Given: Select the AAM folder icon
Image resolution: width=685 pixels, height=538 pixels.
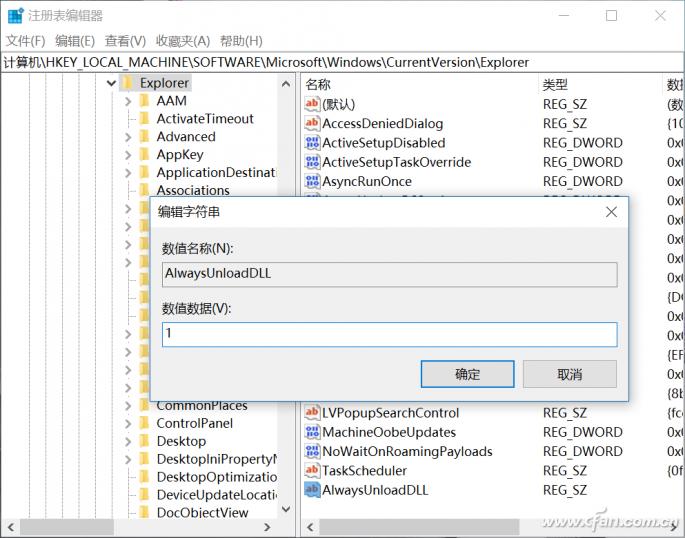Looking at the screenshot, I should pyautogui.click(x=144, y=101).
